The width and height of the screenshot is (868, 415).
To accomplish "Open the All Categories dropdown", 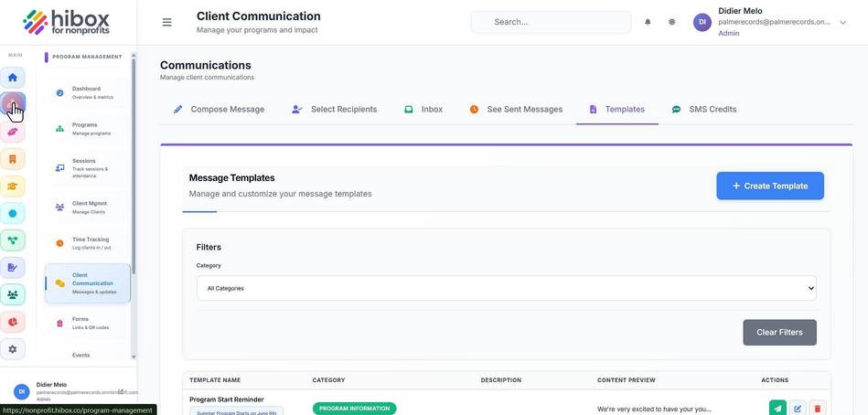I will click(507, 288).
